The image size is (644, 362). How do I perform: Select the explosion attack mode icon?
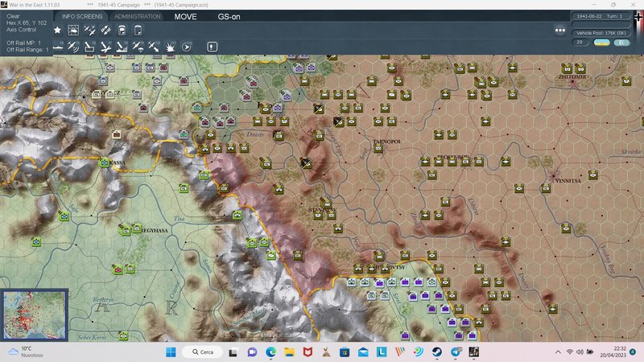(170, 47)
